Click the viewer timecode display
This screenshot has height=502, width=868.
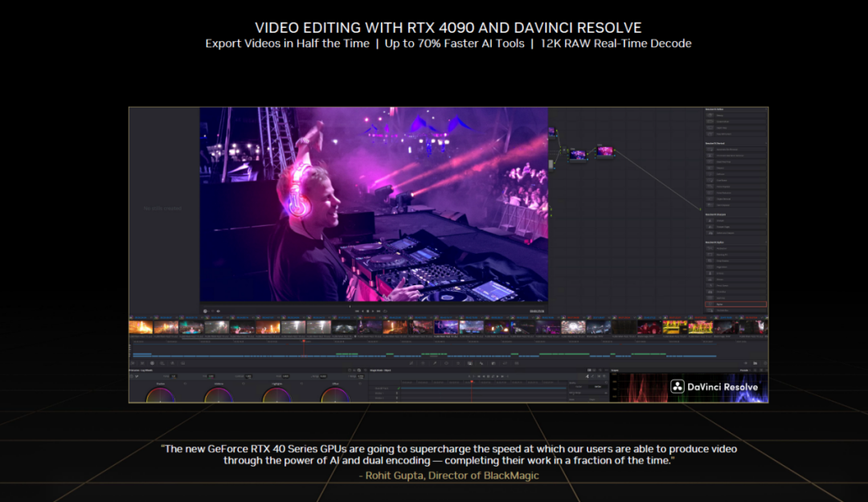[536, 311]
